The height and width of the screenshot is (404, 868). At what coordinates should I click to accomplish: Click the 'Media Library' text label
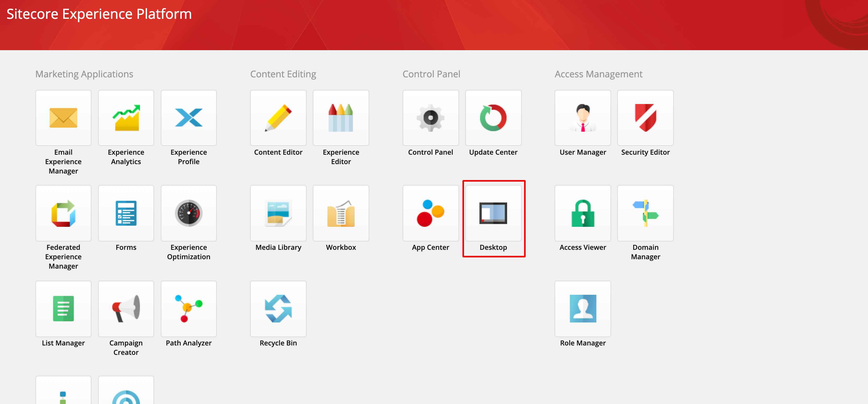278,247
